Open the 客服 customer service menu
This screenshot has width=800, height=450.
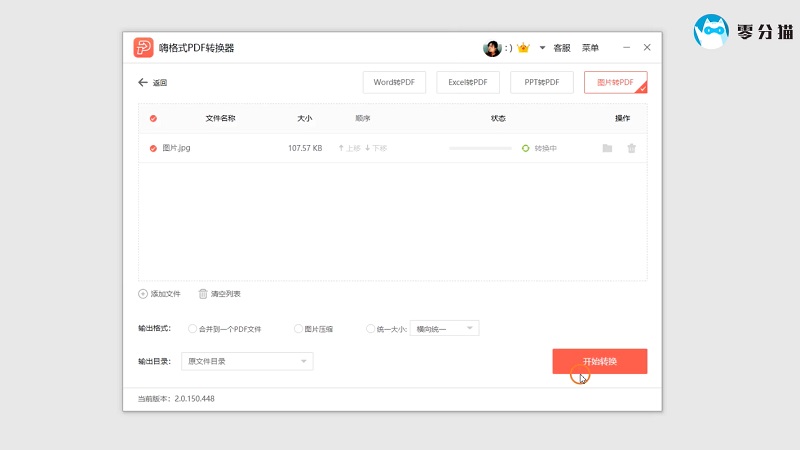pyautogui.click(x=562, y=48)
